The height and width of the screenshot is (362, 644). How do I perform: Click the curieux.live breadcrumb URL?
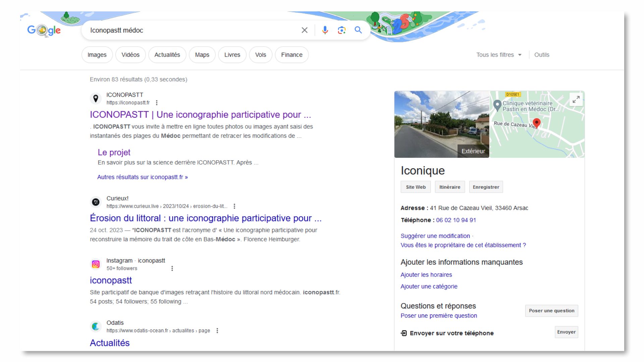167,206
